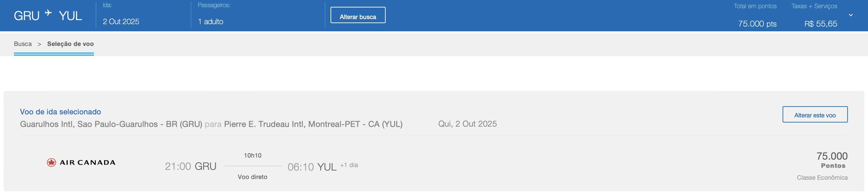Image resolution: width=868 pixels, height=194 pixels.
Task: Click the Ida date 2 Out 2025
Action: click(x=121, y=22)
